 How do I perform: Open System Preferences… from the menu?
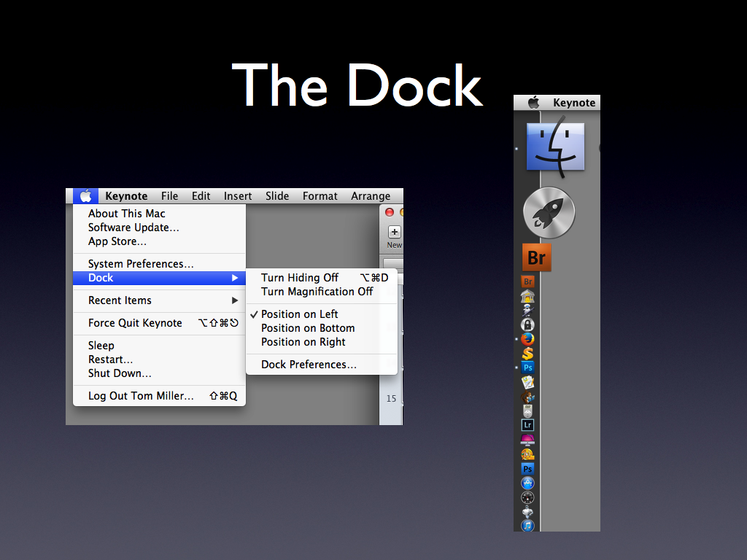(159, 264)
